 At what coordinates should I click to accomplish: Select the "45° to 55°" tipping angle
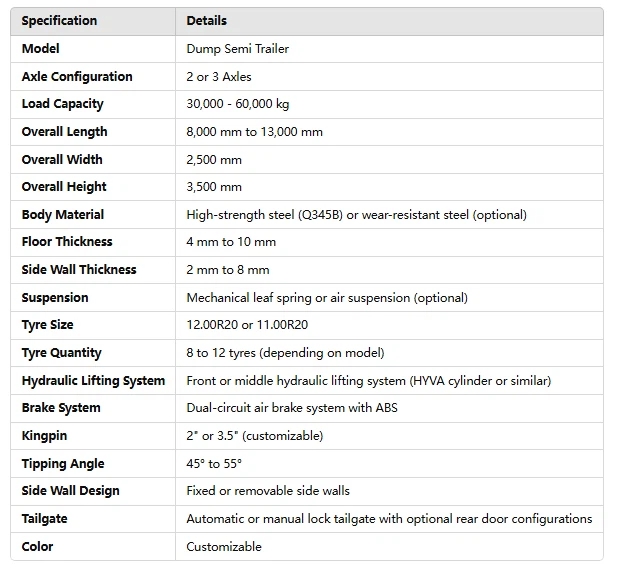pyautogui.click(x=214, y=464)
